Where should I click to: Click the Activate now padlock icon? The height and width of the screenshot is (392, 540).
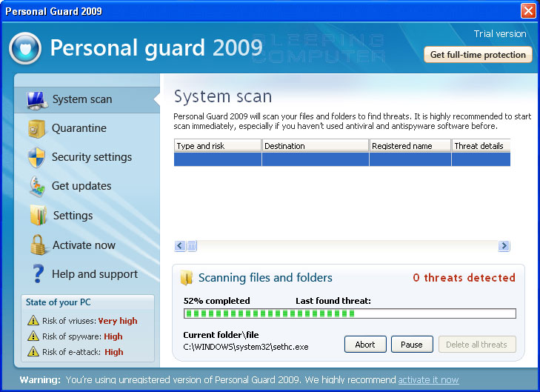(x=39, y=245)
